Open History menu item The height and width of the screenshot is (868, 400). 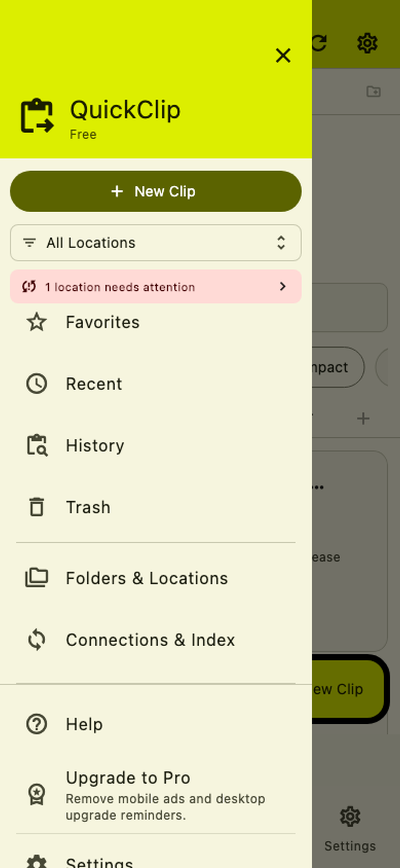156,445
